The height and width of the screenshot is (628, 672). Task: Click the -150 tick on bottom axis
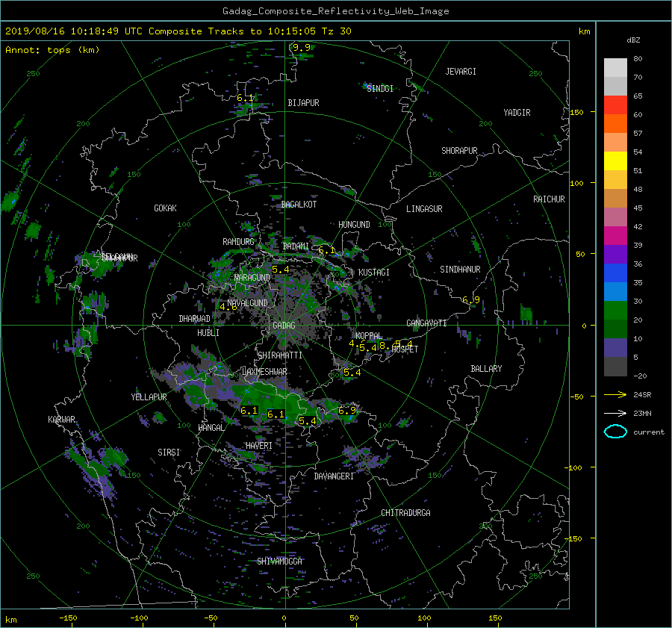coord(68,618)
